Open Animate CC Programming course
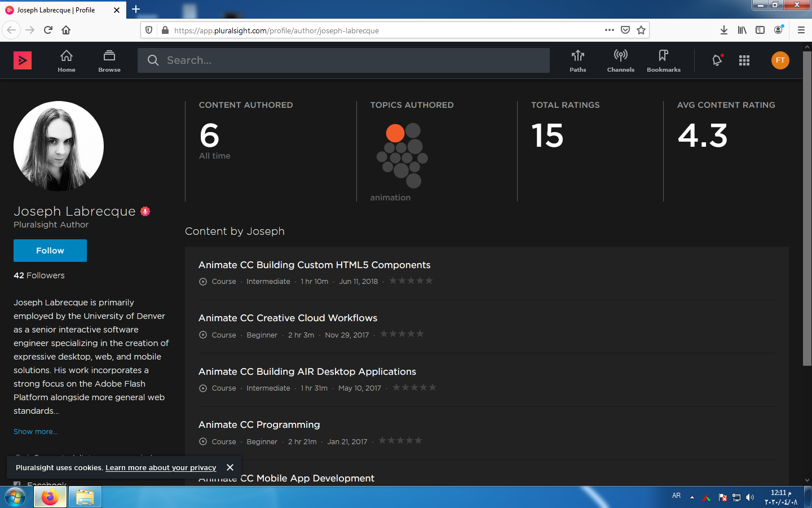This screenshot has height=508, width=812. [259, 424]
